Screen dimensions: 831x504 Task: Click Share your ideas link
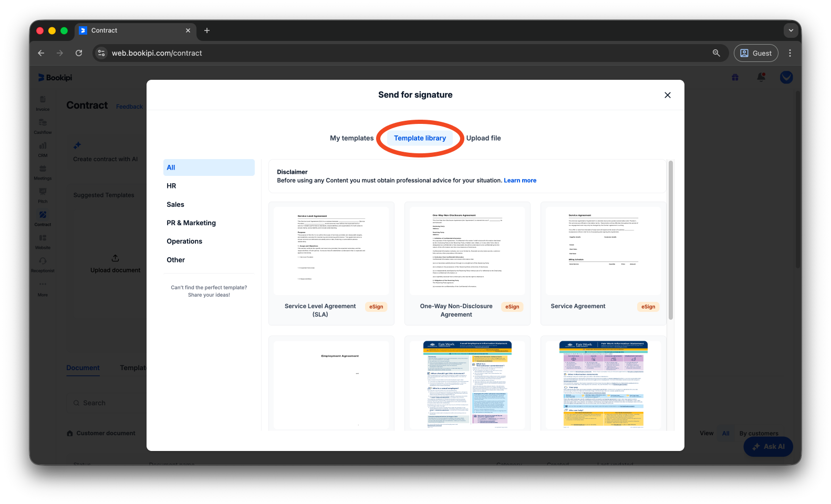(209, 295)
